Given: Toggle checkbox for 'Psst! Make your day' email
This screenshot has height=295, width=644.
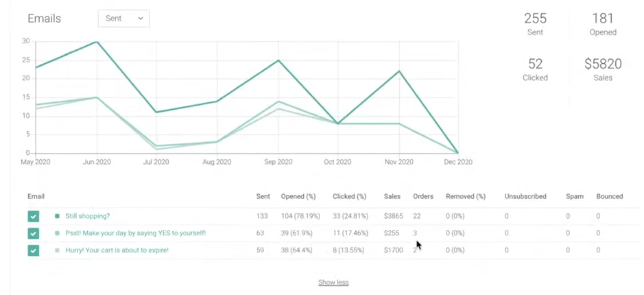Looking at the screenshot, I should 34,233.
